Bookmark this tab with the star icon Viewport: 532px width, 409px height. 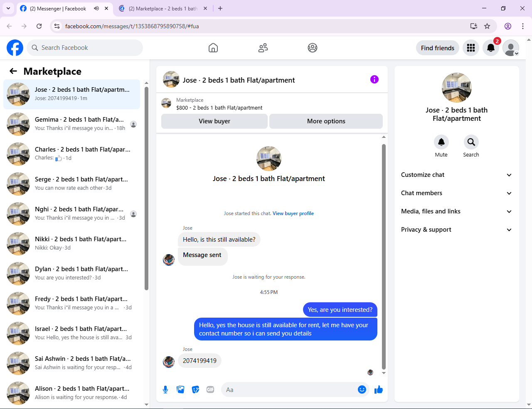point(487,26)
